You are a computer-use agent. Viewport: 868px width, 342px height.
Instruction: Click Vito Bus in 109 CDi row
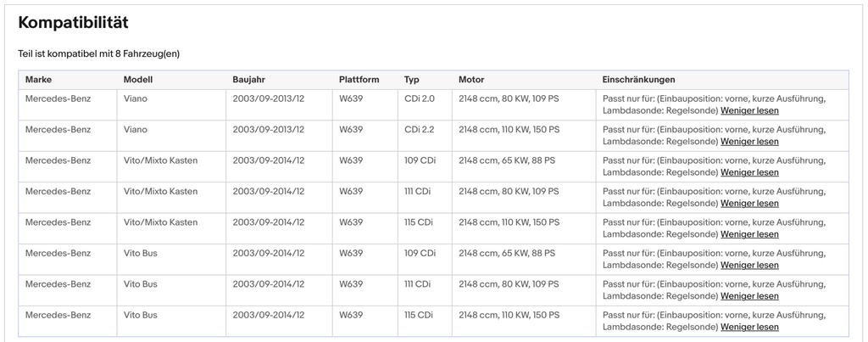tap(140, 253)
